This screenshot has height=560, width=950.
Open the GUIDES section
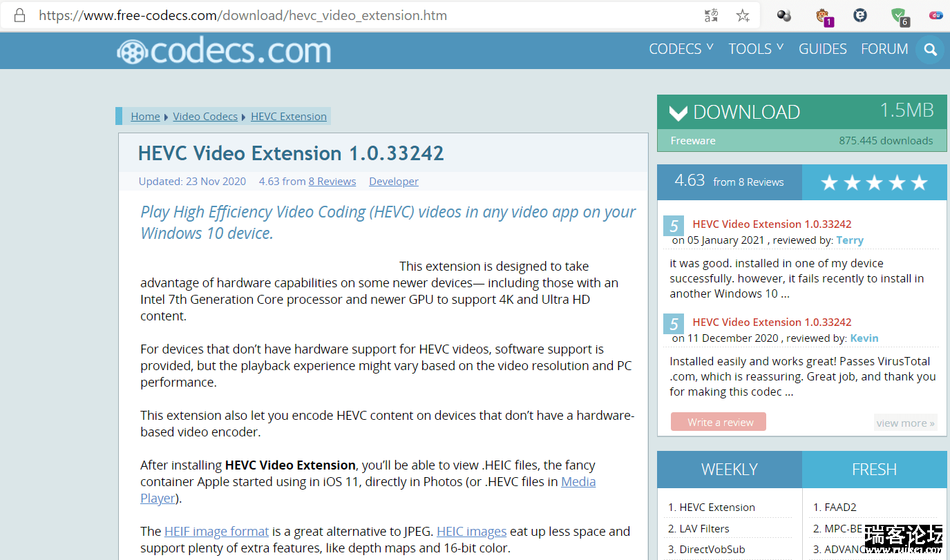tap(822, 49)
